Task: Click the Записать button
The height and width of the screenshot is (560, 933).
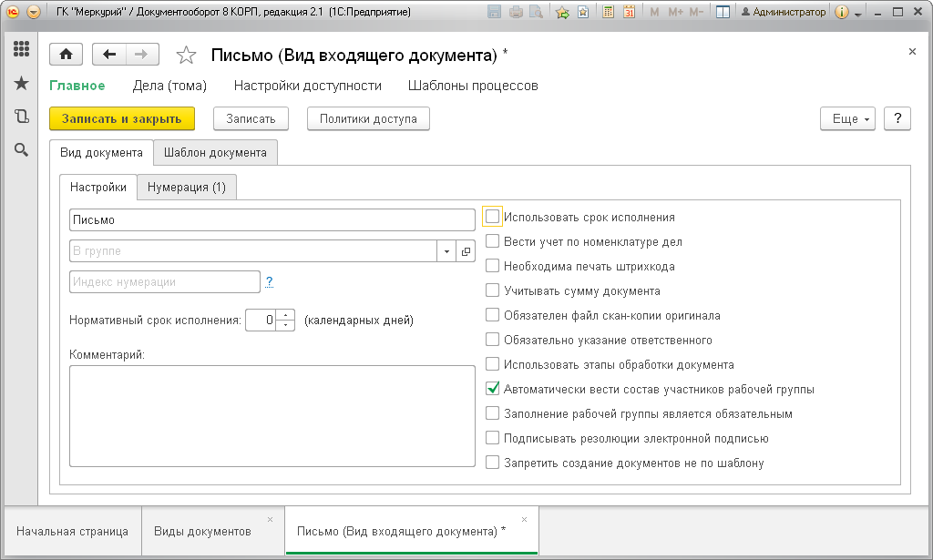Action: pyautogui.click(x=251, y=119)
